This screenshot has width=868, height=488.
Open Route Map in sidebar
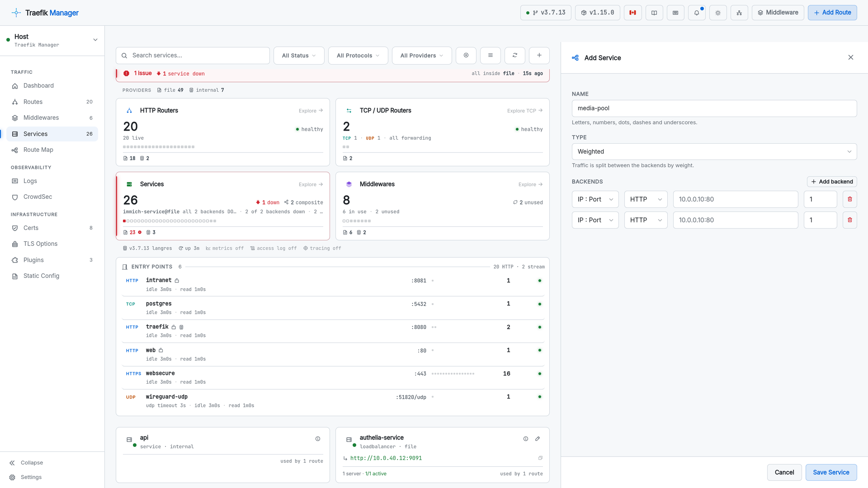pyautogui.click(x=52, y=150)
